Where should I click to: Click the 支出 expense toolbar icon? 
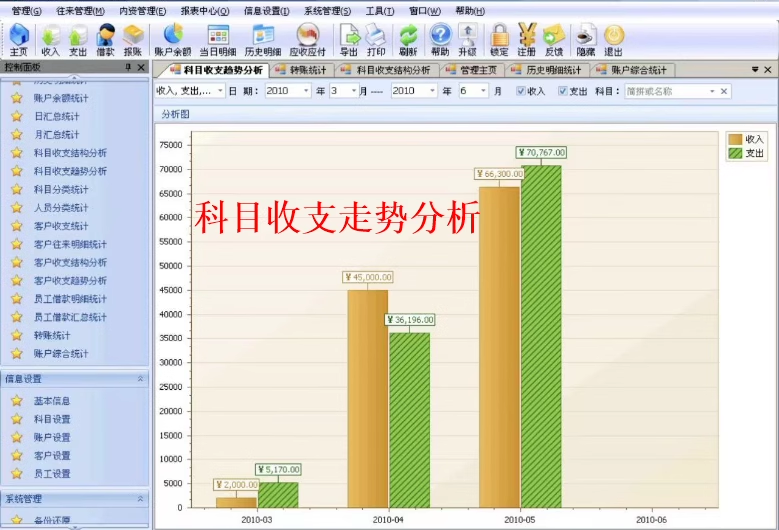coord(78,39)
